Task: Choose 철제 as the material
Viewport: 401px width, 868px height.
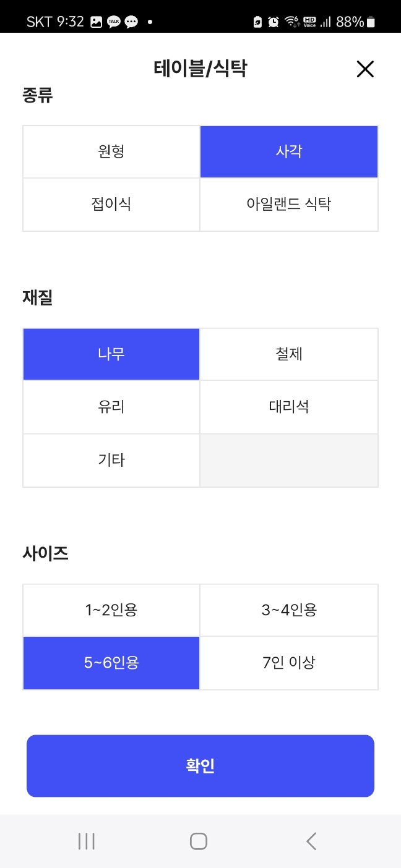Action: pos(288,354)
